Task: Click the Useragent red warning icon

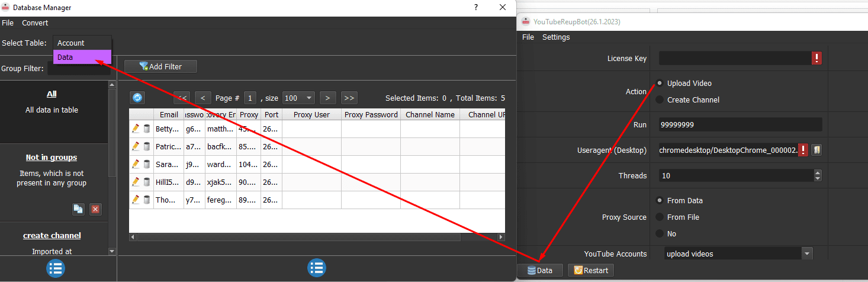Action: coord(803,150)
